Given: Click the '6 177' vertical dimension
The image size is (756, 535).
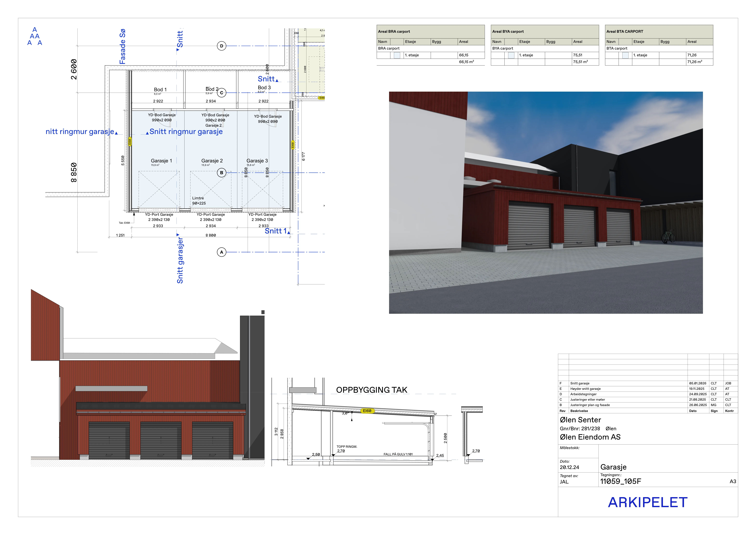Looking at the screenshot, I should [304, 157].
